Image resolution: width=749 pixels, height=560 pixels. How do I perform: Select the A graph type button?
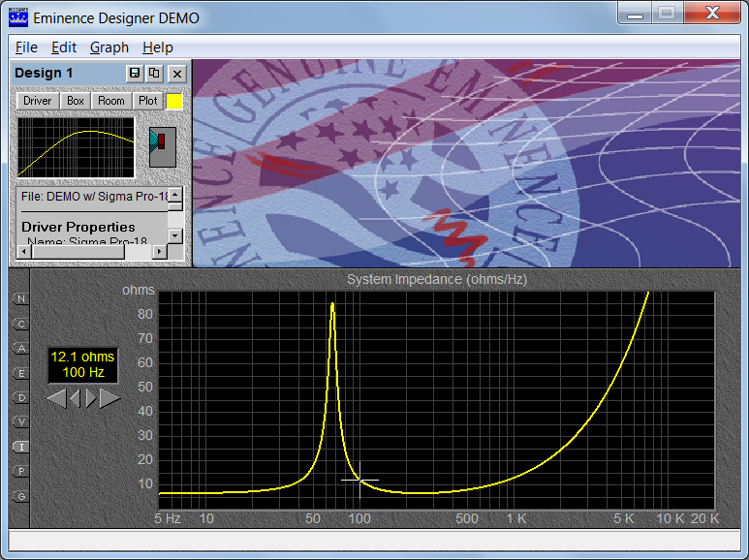(x=21, y=349)
